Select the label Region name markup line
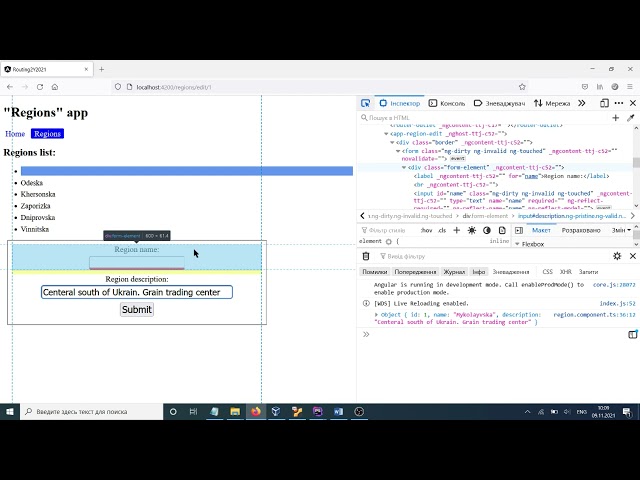 (x=511, y=176)
